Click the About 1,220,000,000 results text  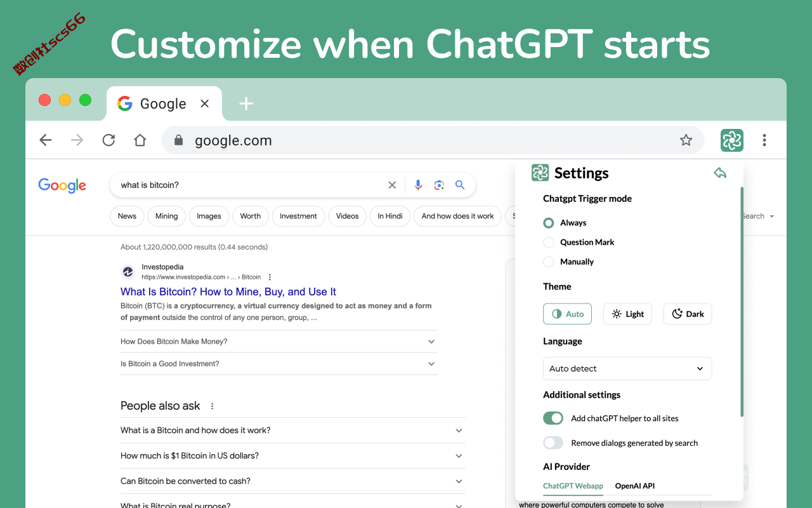[x=194, y=247]
